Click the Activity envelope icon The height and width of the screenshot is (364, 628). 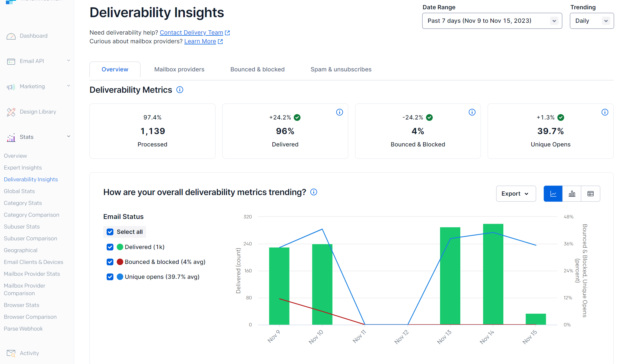(x=11, y=353)
